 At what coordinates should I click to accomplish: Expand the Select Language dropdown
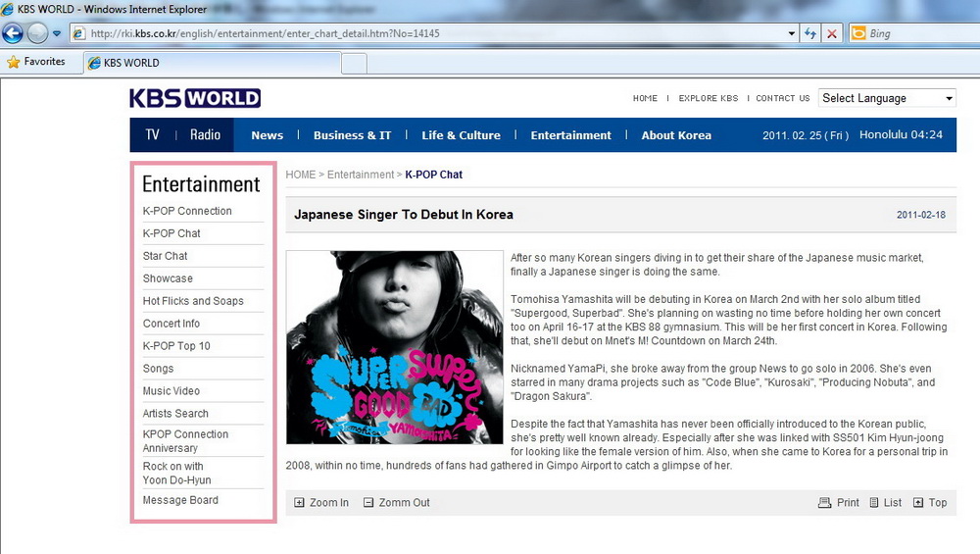click(x=887, y=98)
